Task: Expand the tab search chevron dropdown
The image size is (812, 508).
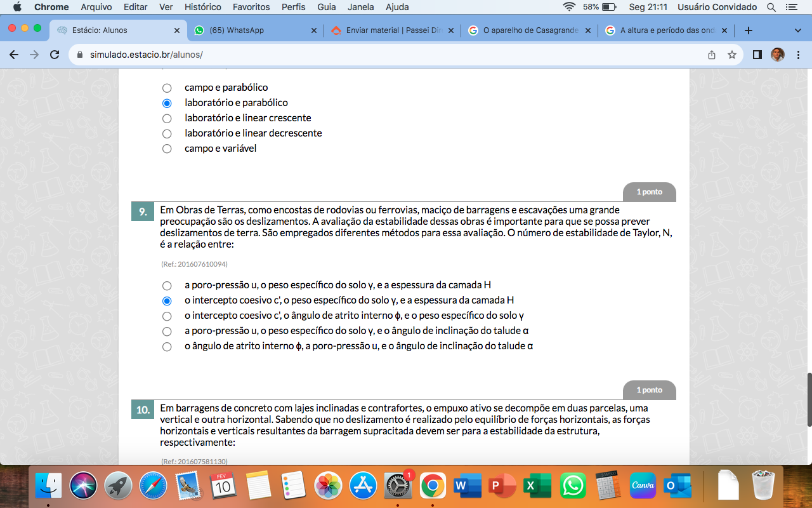Action: pos(798,30)
